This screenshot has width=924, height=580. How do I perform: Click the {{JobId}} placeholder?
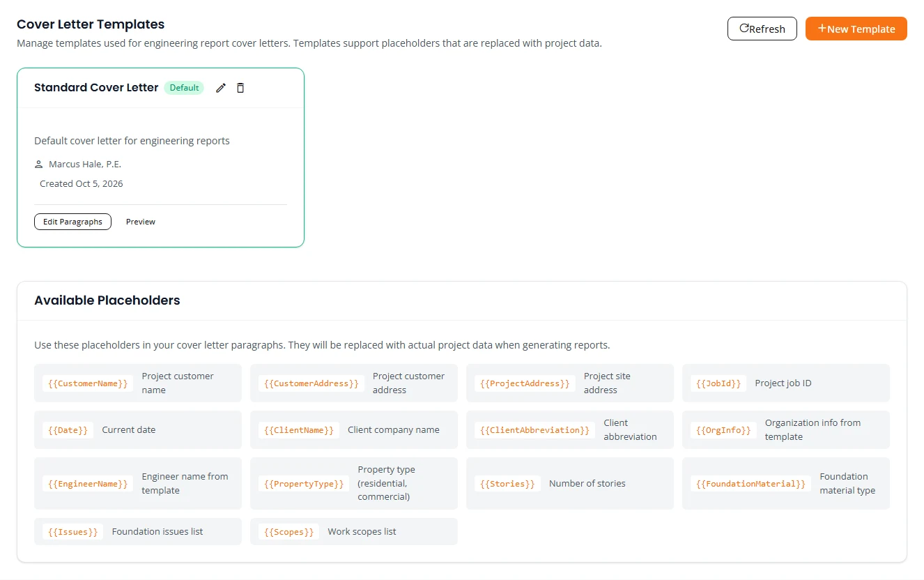point(718,383)
